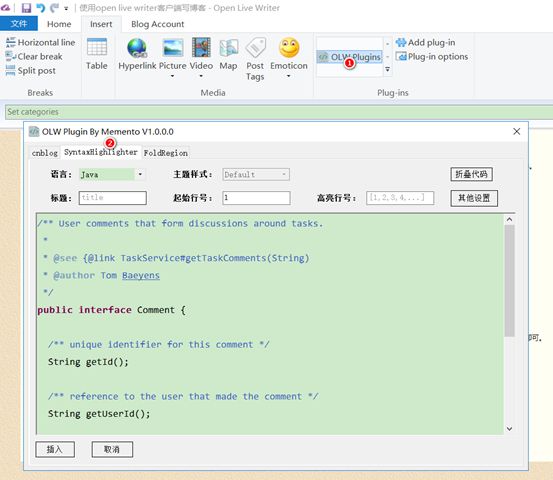553x480 pixels.
Task: Click the Save icon in the title bar
Action: click(26, 8)
